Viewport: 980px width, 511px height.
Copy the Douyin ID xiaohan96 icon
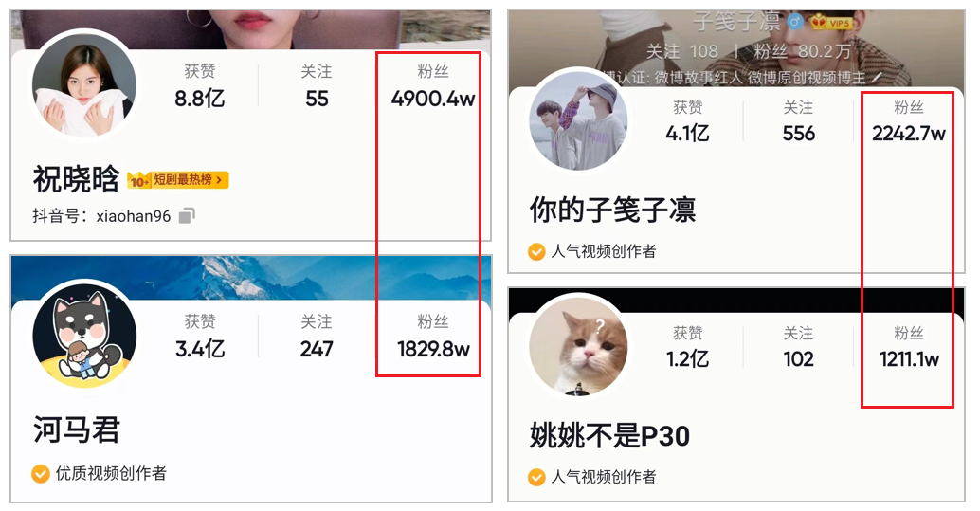(x=187, y=216)
